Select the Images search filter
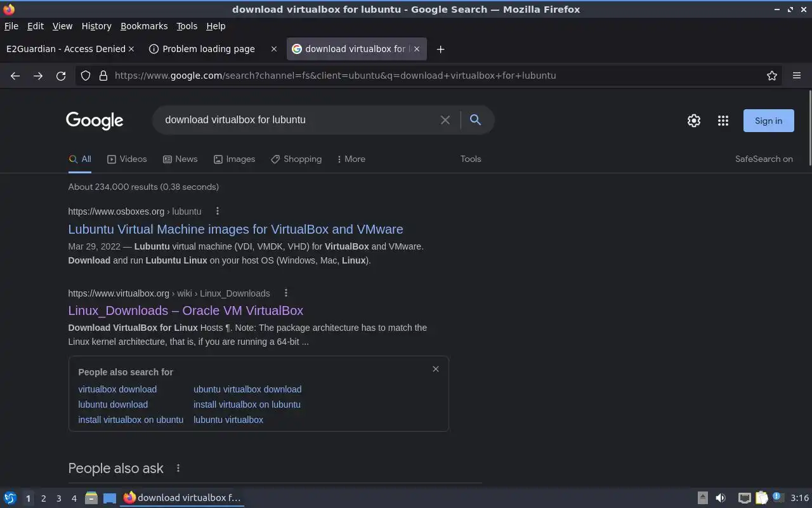 pyautogui.click(x=234, y=159)
